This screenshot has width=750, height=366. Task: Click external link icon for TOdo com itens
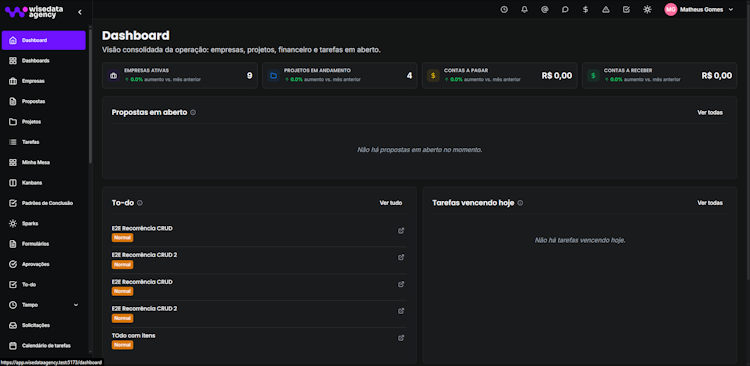401,338
